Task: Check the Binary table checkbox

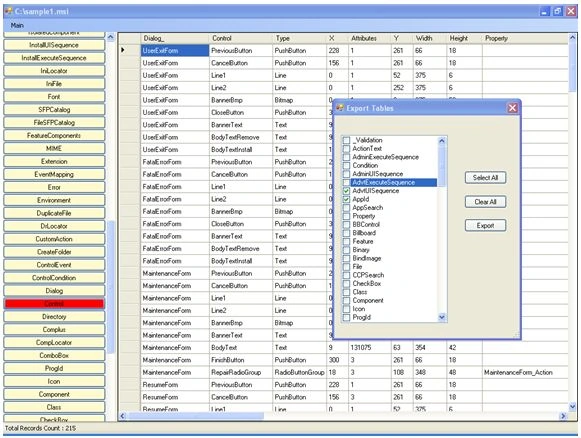Action: pyautogui.click(x=346, y=250)
